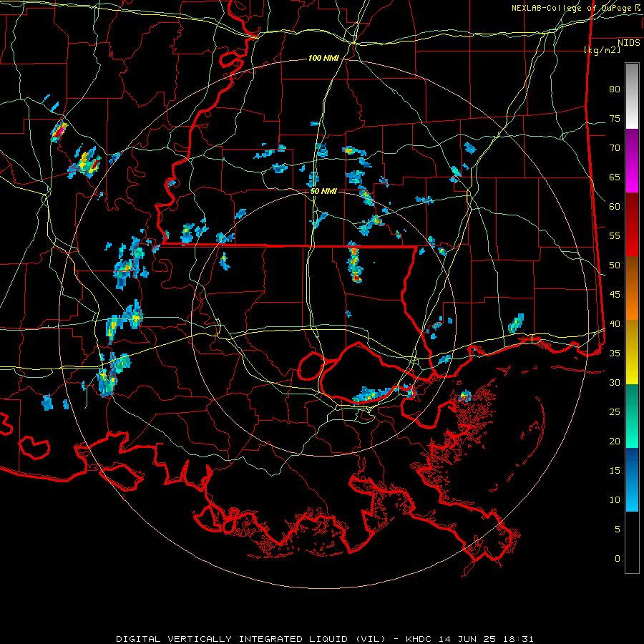Click the 50 value on the scale
Screen dimensions: 644x644
coord(615,265)
